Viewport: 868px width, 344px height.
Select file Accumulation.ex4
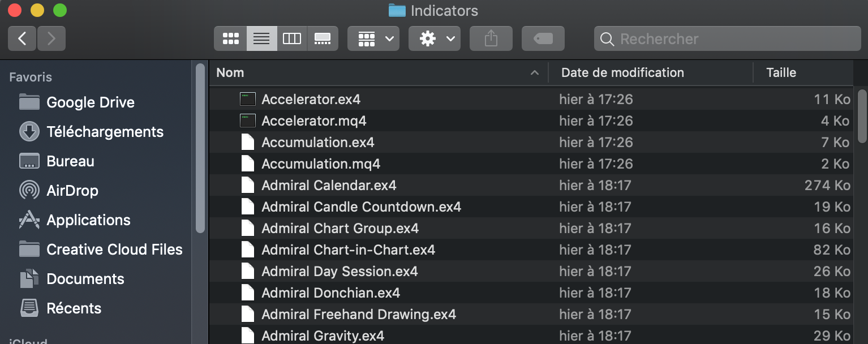point(531,142)
